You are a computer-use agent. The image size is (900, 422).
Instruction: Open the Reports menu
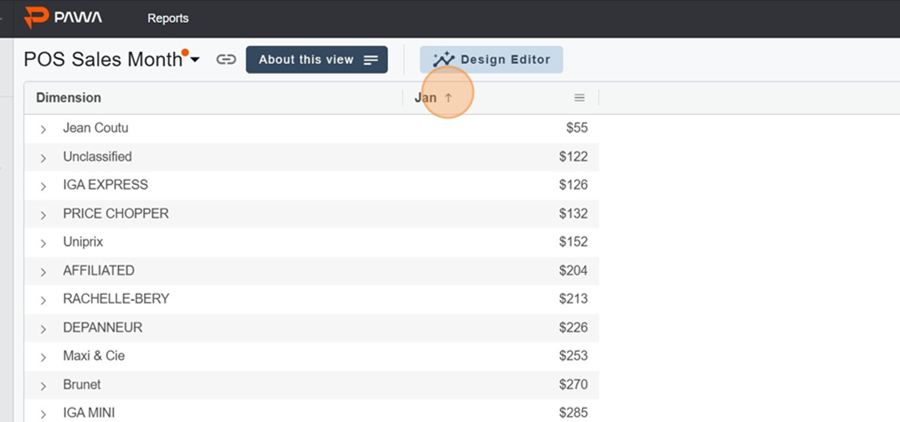pos(168,18)
